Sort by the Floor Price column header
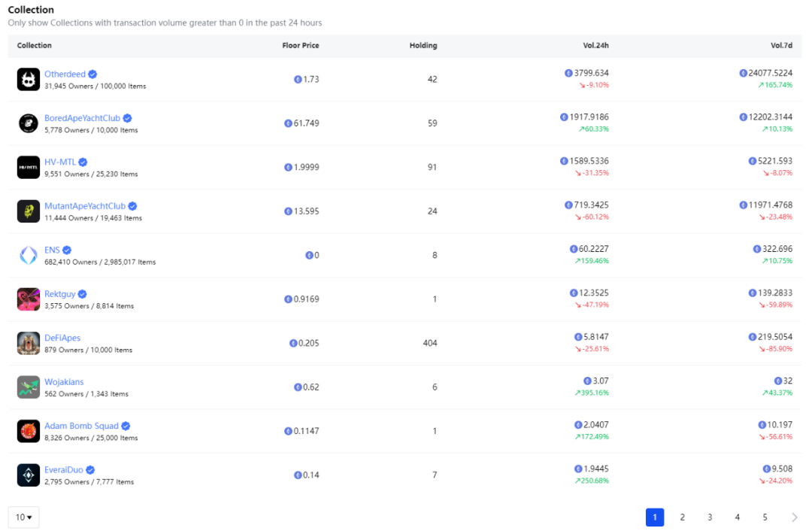The image size is (812, 531). (300, 46)
